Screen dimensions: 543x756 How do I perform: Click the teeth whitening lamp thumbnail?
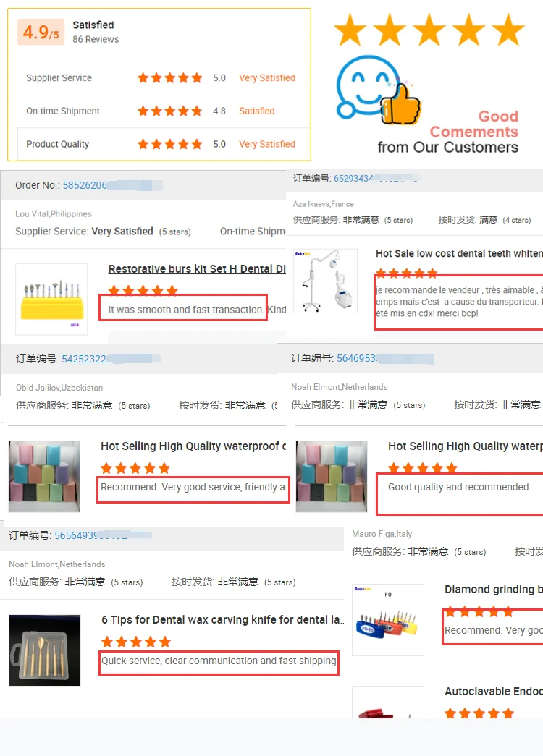(x=325, y=281)
